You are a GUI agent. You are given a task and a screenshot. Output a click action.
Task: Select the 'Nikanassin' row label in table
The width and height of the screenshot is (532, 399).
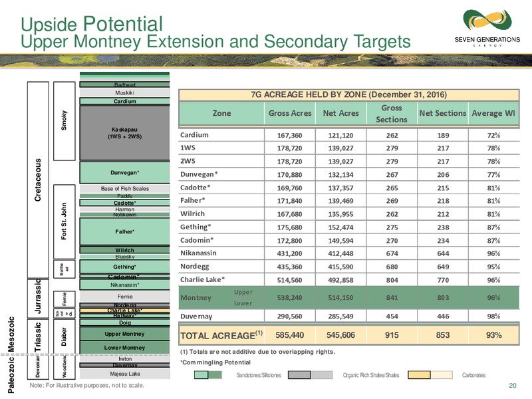pyautogui.click(x=198, y=253)
